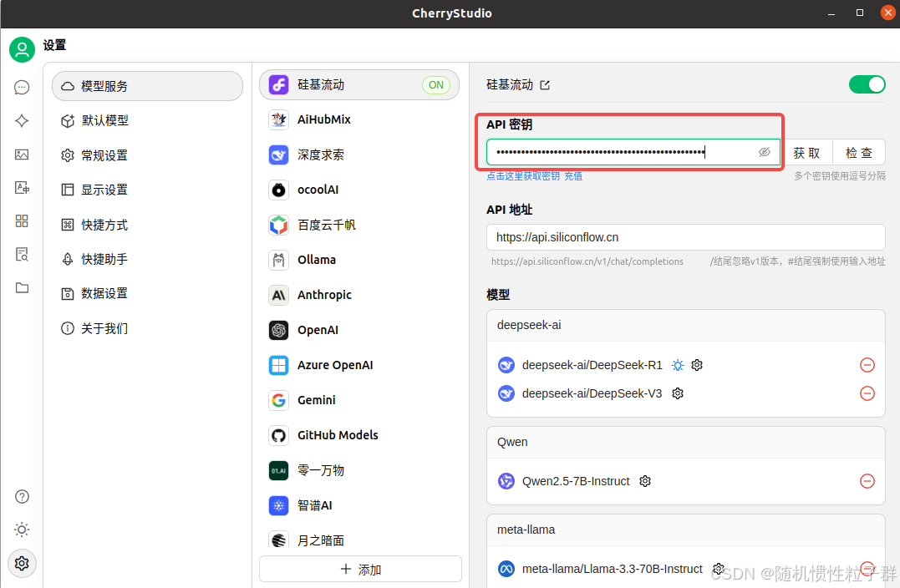Viewport: 900px width, 588px height.
Task: Open the agents sparkle sidebar icon
Action: coord(22,120)
